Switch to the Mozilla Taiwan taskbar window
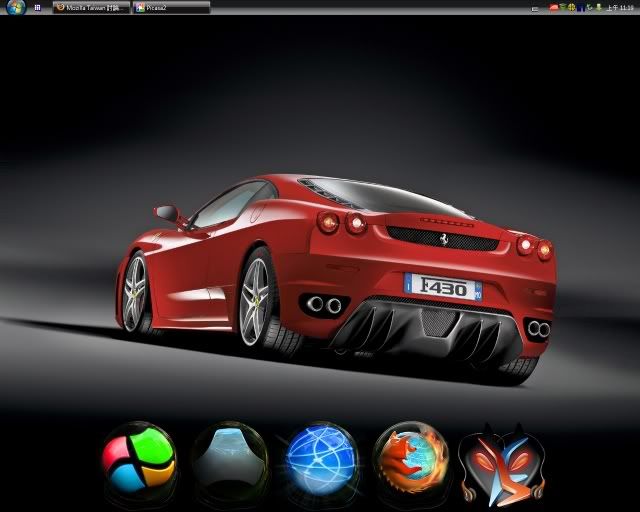The width and height of the screenshot is (640, 512). [91, 7]
